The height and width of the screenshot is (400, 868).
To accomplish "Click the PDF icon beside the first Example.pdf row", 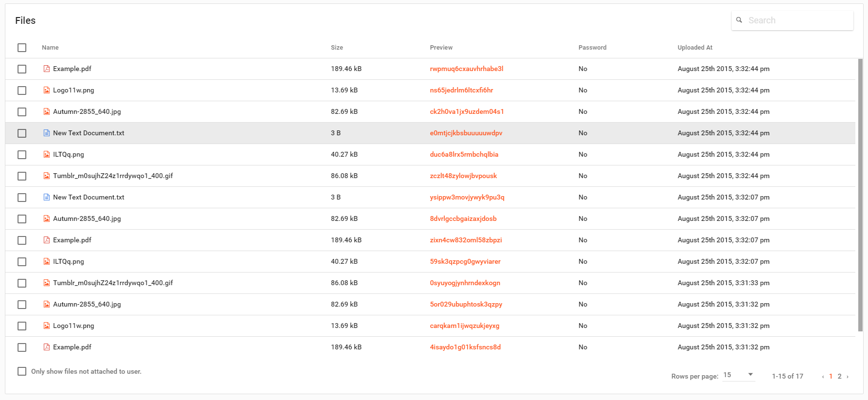I will tap(46, 69).
